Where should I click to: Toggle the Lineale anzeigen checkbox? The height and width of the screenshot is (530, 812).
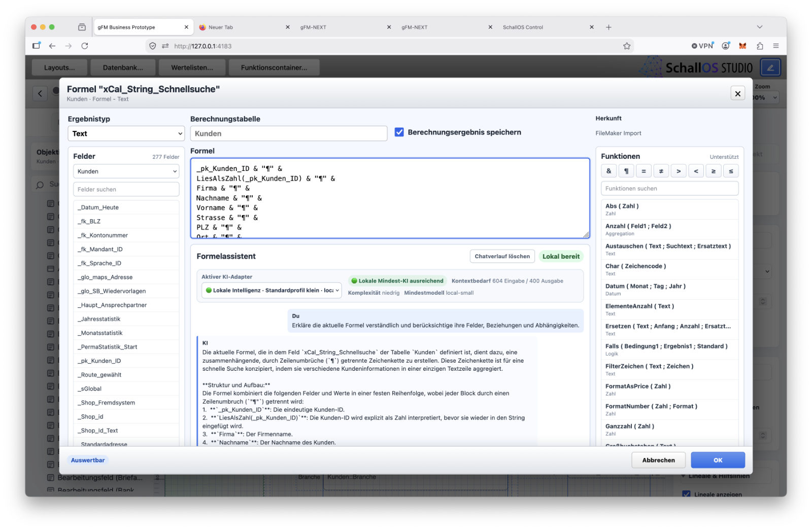click(x=686, y=493)
